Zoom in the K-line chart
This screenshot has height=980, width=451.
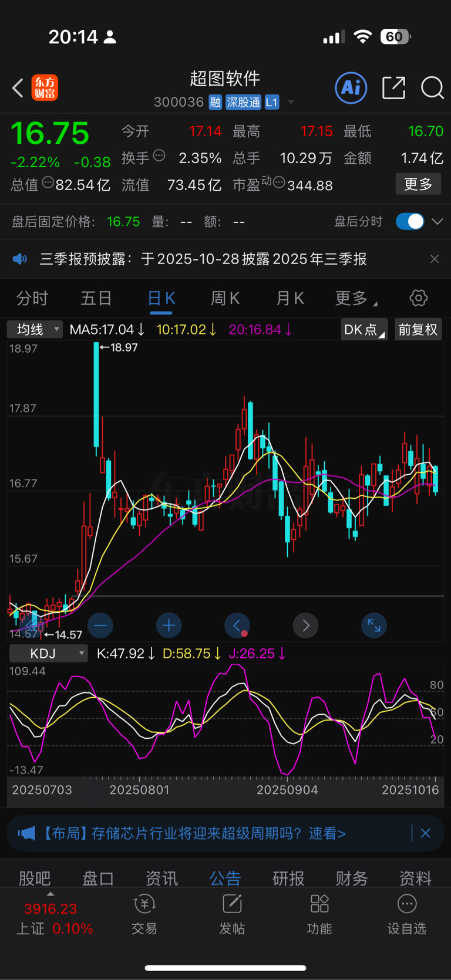[169, 626]
